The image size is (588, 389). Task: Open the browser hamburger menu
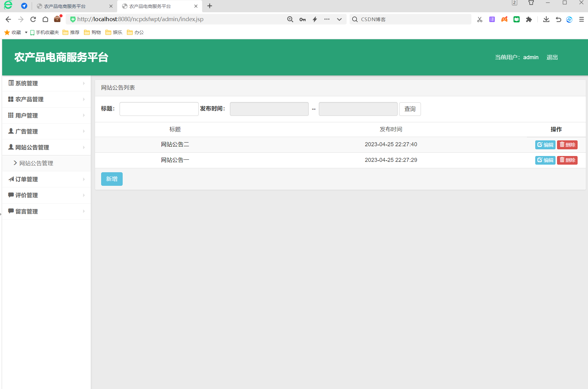coord(581,19)
